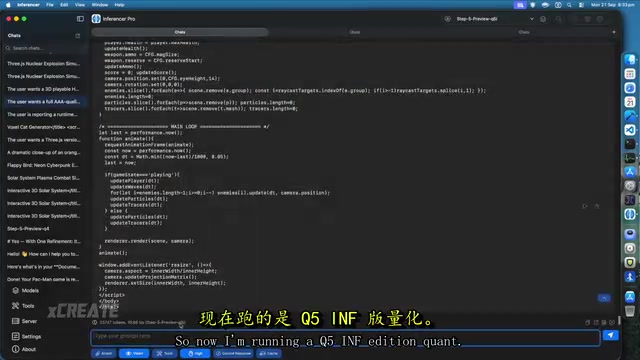Open 'Here's what's in your Docume...' chat

[x=43, y=267]
